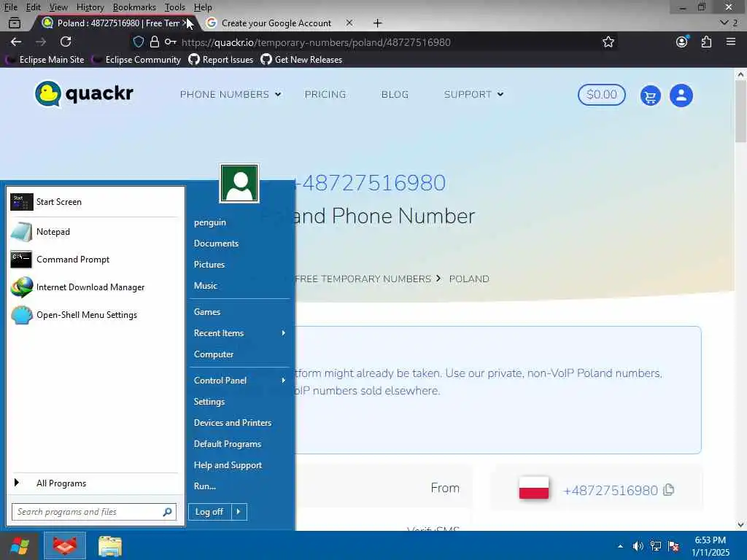The height and width of the screenshot is (560, 747).
Task: Click the FREE TEMPORARY NUMBERS breadcrumb
Action: 363,279
